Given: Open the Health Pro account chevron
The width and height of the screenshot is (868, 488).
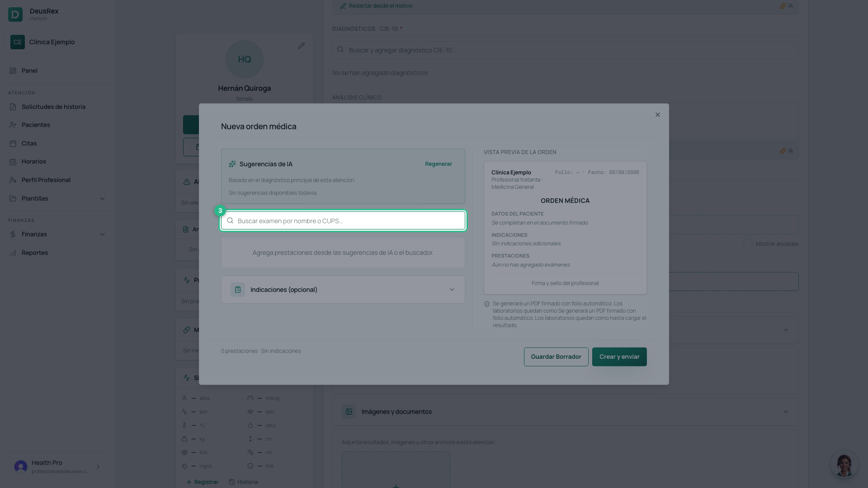Looking at the screenshot, I should coord(98,467).
